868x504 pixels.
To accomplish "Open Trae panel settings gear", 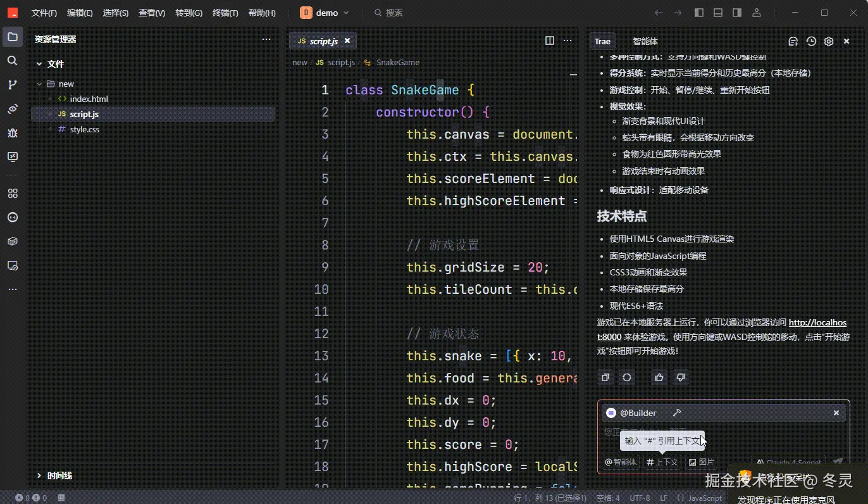I will point(829,41).
